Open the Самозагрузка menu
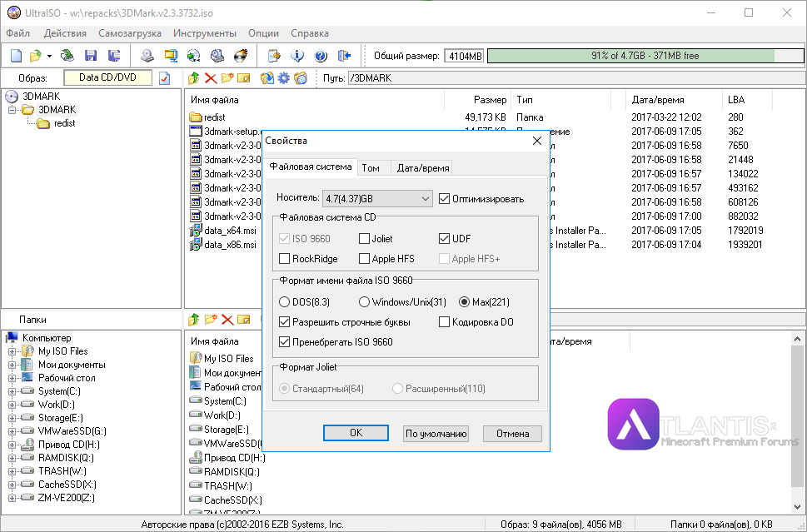This screenshot has height=532, width=807. [x=130, y=33]
